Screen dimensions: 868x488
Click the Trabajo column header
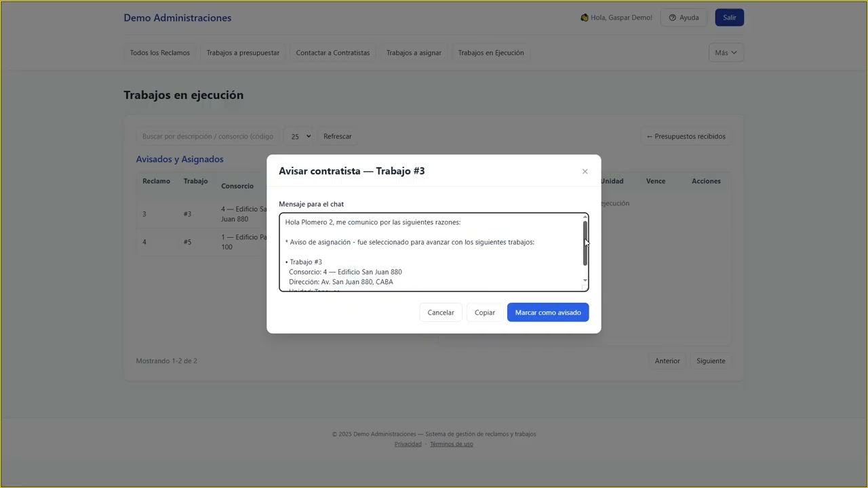point(195,181)
